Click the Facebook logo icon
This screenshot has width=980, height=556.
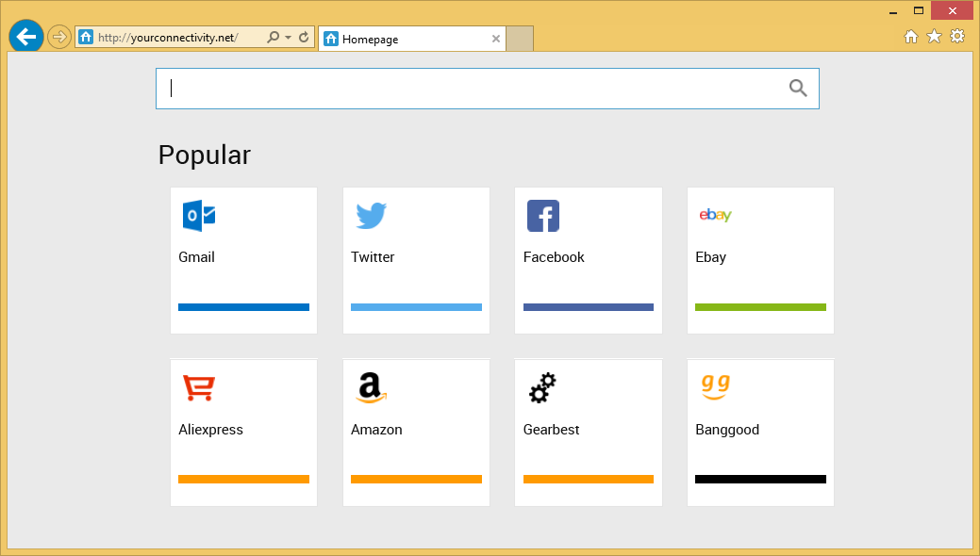(543, 216)
